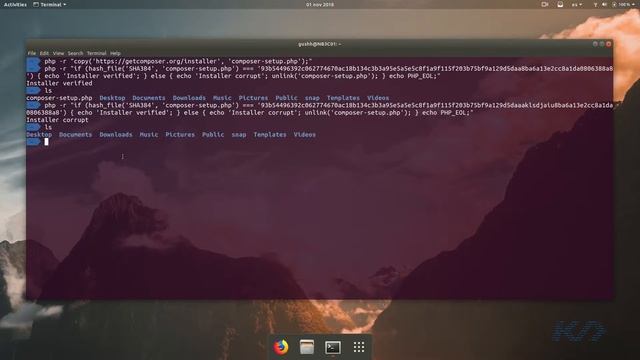640x360 pixels.
Task: Open the date and clock in top bar
Action: point(320,4)
